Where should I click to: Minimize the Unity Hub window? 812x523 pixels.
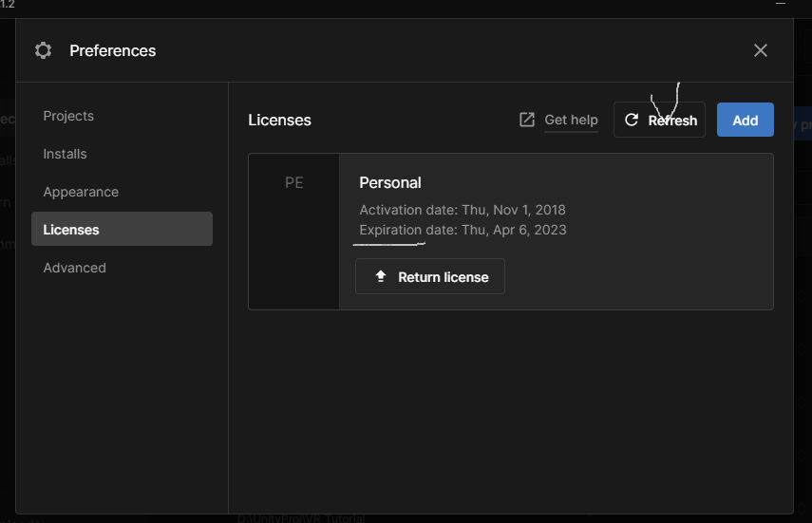pyautogui.click(x=781, y=4)
